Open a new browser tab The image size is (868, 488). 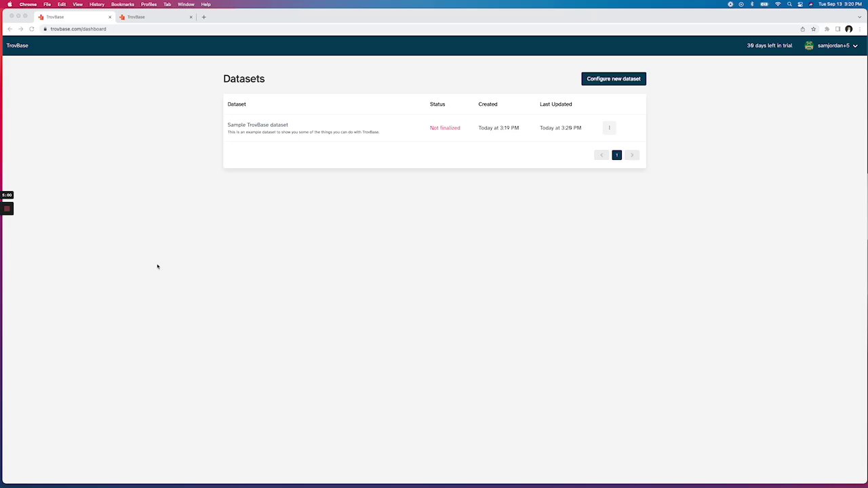click(x=203, y=17)
